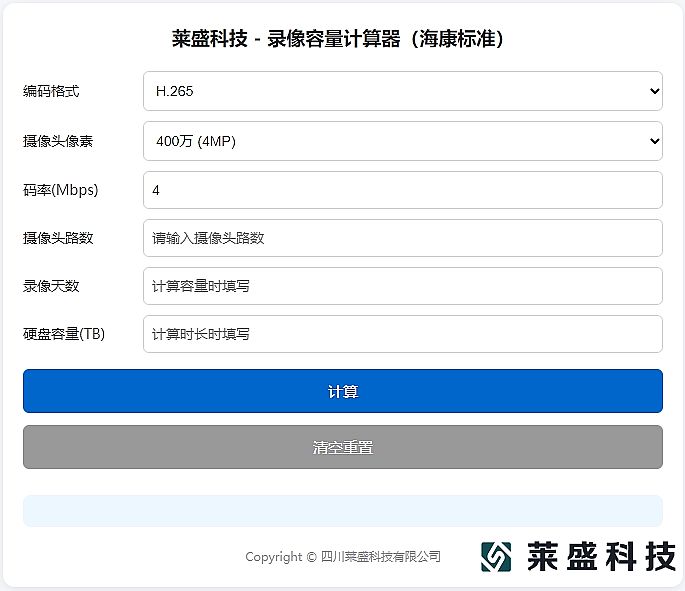Click the 码率(Mbps) label

coord(61,190)
